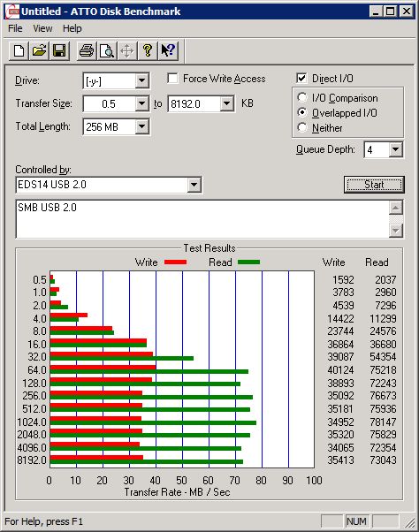Uncheck the Direct I/O checkbox
The height and width of the screenshot is (532, 419).
(301, 79)
